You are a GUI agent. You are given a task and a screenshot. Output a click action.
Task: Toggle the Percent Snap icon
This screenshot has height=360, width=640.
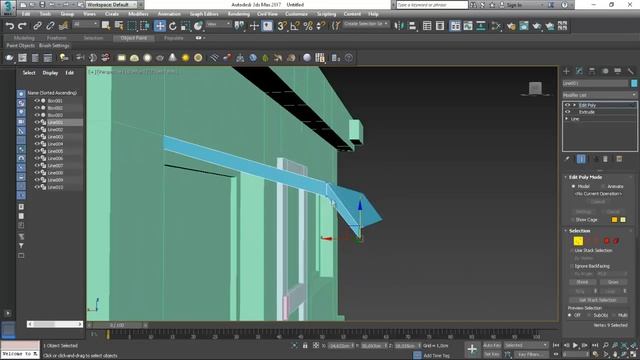pyautogui.click(x=308, y=26)
